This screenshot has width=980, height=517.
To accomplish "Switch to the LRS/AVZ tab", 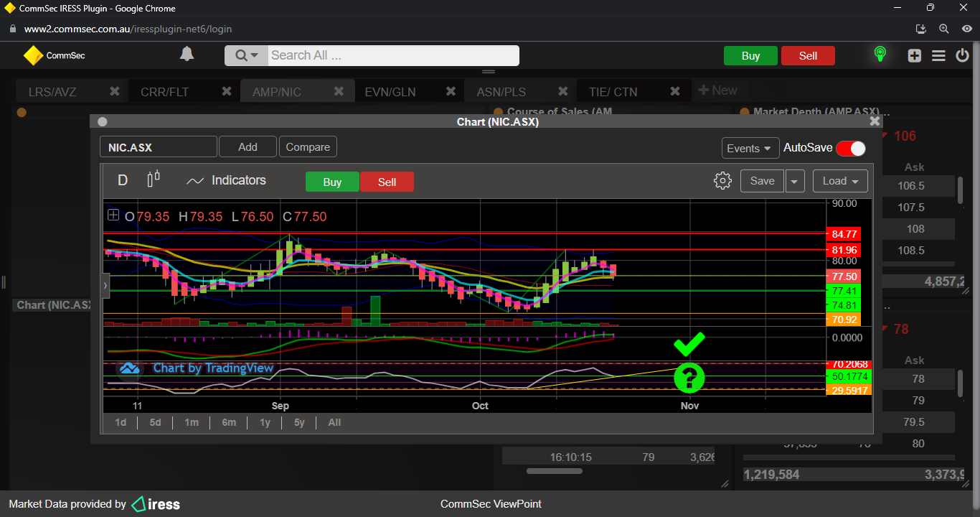I will point(52,91).
